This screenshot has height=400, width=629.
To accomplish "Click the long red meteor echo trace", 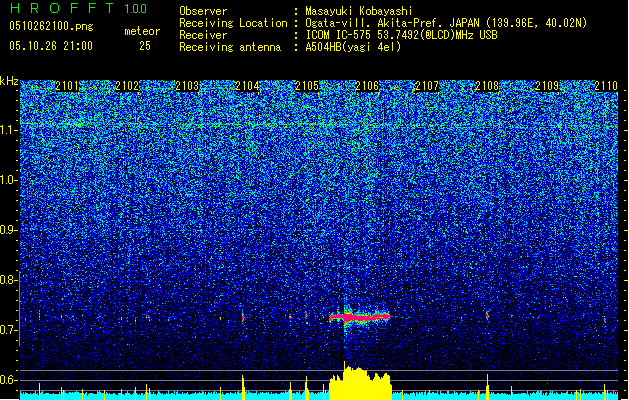I will tap(360, 317).
